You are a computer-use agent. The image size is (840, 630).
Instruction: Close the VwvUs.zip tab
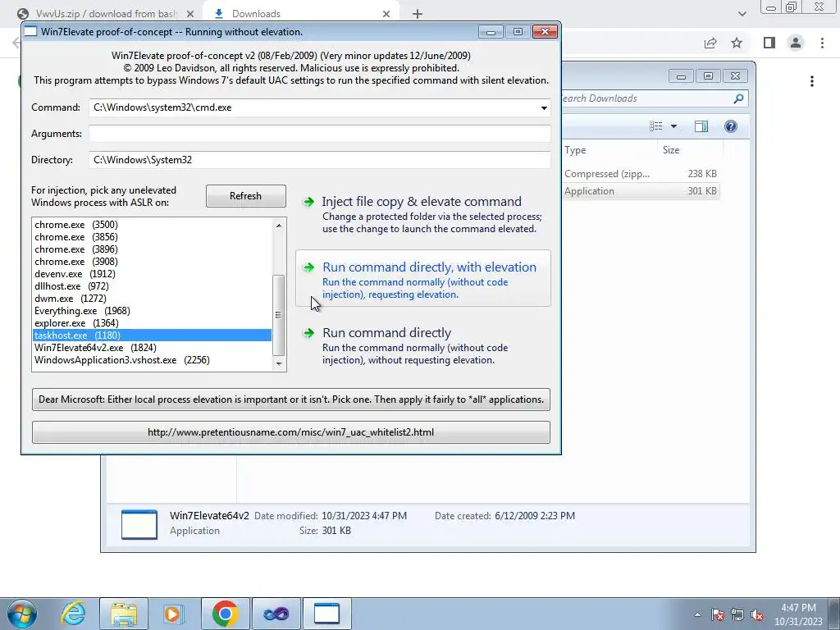click(x=190, y=14)
